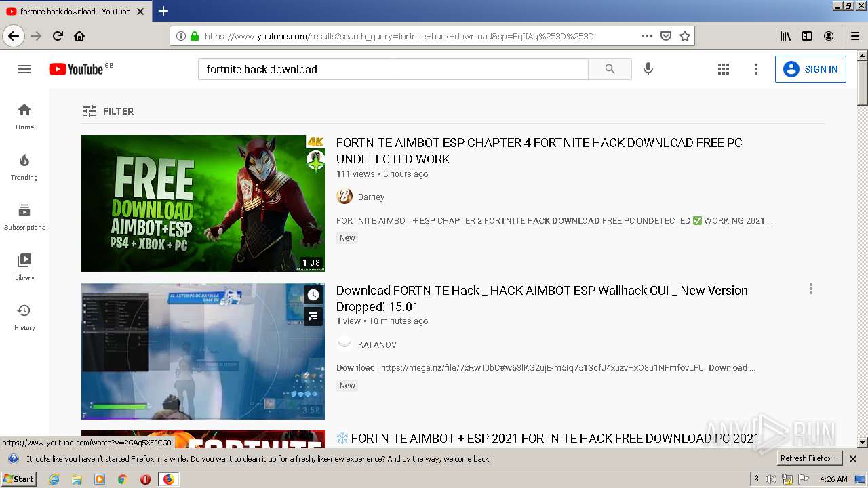Click the YouTube search magnifier button

[610, 69]
